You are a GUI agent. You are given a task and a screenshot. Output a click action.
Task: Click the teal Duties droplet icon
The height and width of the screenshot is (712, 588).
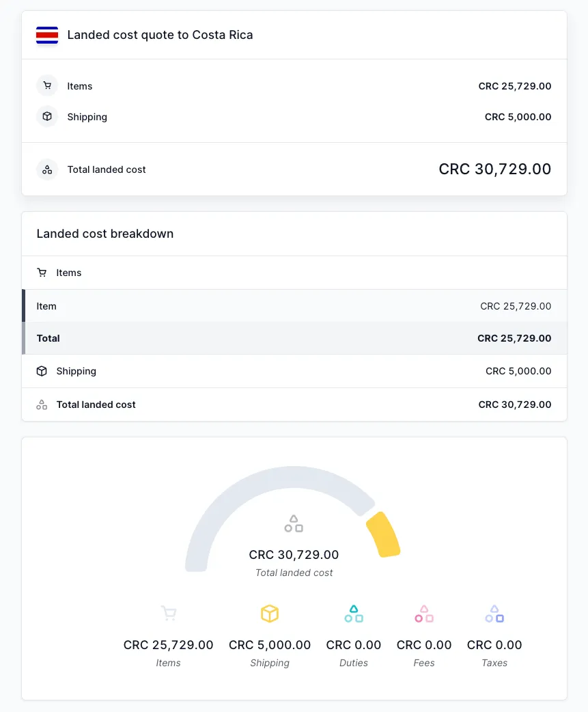354,614
